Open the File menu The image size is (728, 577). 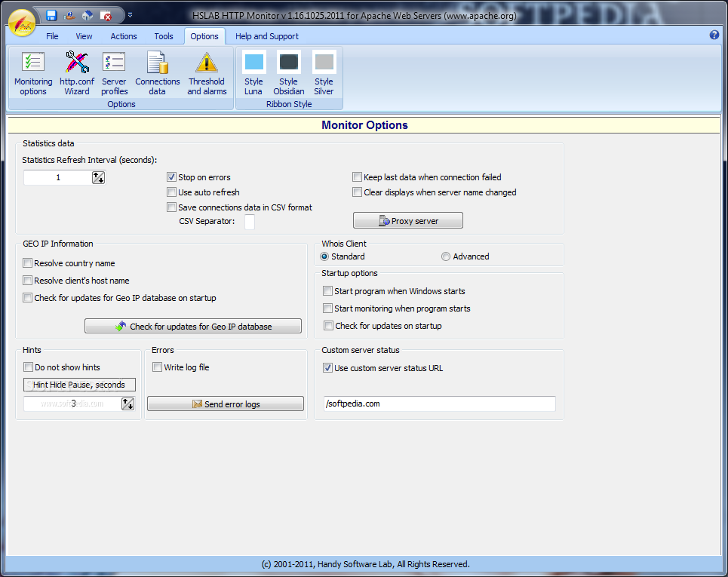[x=52, y=36]
